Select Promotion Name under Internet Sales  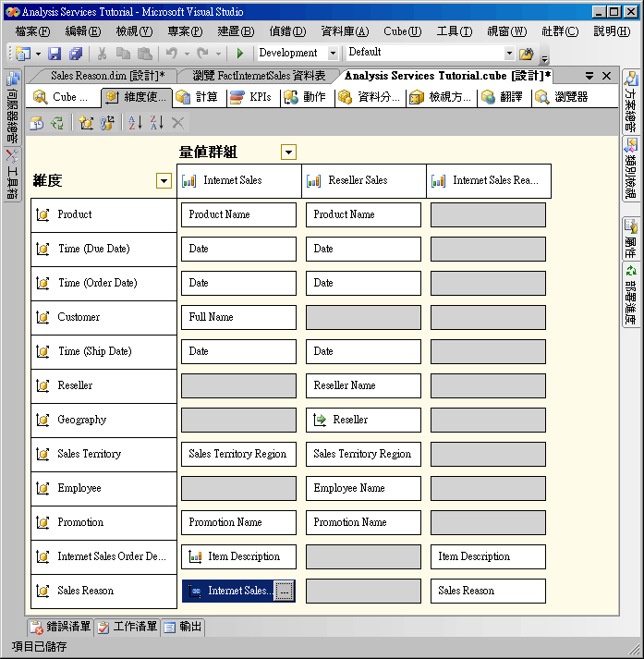238,522
